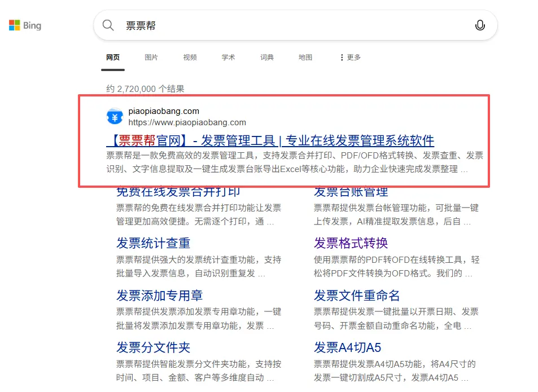Open the 发票格式转换 sitelink
This screenshot has width=538, height=392.
351,243
